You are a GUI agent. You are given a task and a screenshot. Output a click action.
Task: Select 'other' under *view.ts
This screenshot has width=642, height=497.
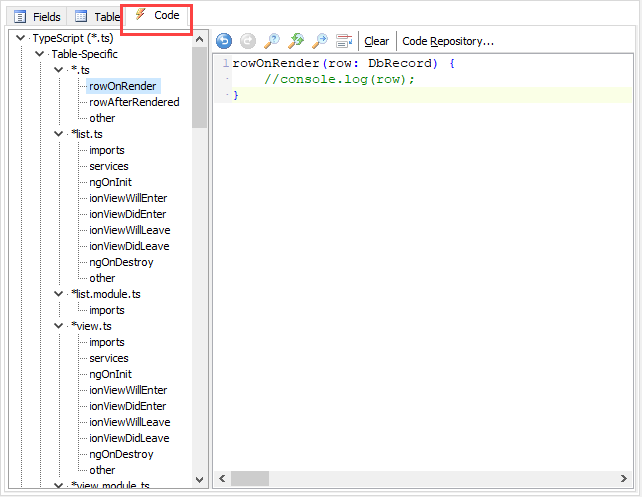[x=102, y=470]
